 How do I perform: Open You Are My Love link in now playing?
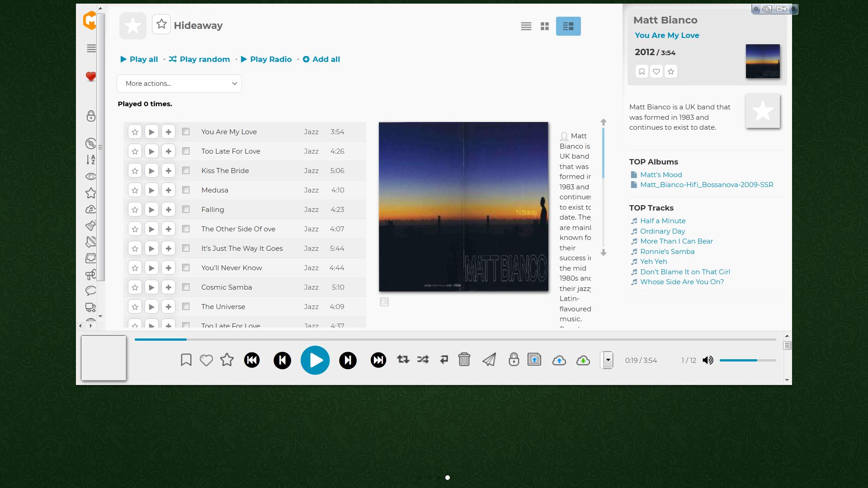point(667,35)
